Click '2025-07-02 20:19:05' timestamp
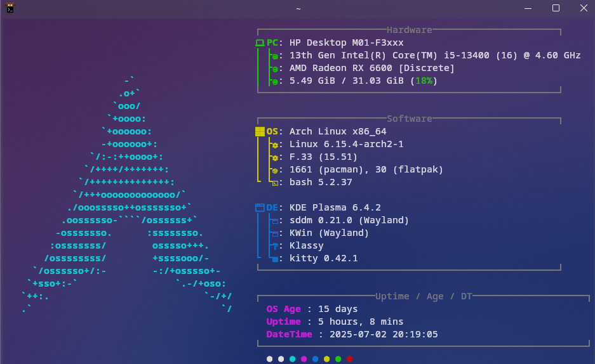This screenshot has width=595, height=364. click(384, 334)
